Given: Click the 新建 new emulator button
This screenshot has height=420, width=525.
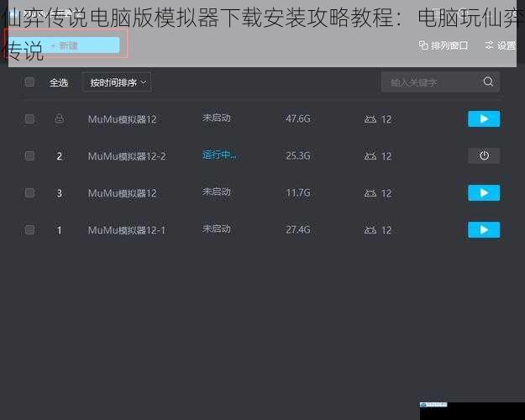Looking at the screenshot, I should pos(64,45).
